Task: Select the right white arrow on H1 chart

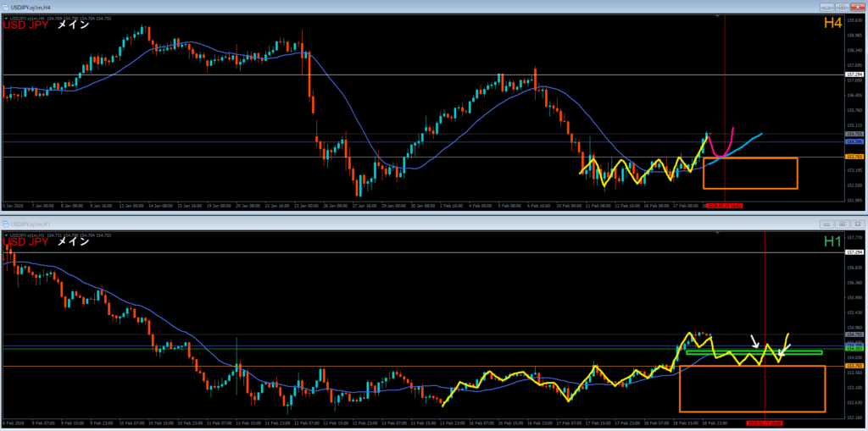Action: pyautogui.click(x=785, y=347)
